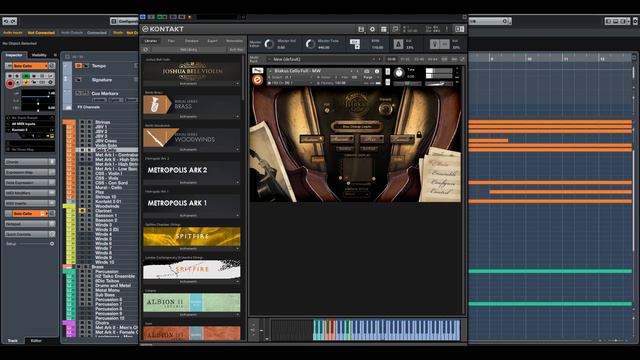This screenshot has width=640, height=360.
Task: Click edit instrument icon beside Solo Cello
Action: click(52, 66)
